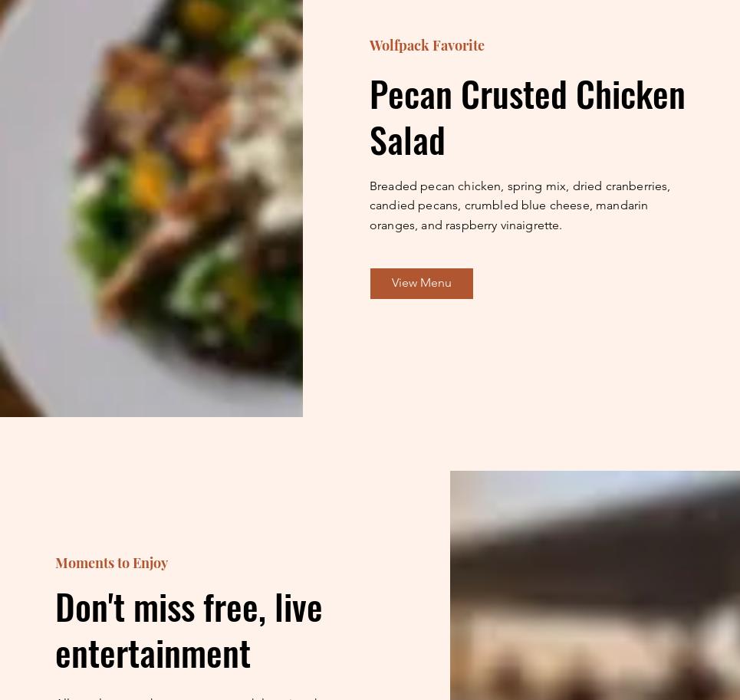Click the raspberry vinaigrette text line
The height and width of the screenshot is (700, 740).
tap(465, 225)
